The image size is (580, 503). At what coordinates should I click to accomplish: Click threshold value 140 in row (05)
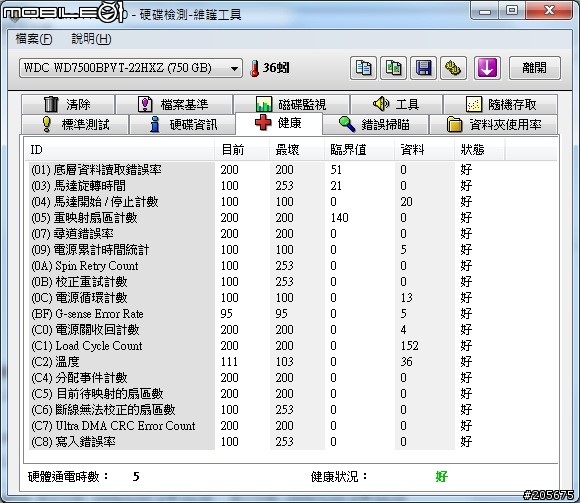(x=340, y=218)
